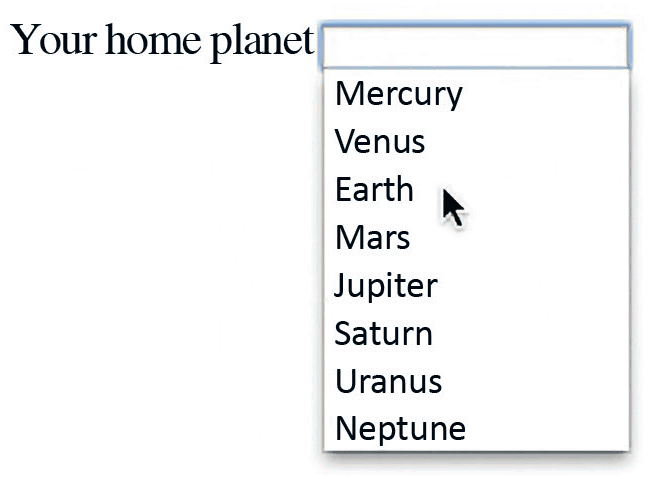Screen dimensions: 654x479
Task: Pick the option between Jupiter and Uranus
Action: pyautogui.click(x=383, y=333)
